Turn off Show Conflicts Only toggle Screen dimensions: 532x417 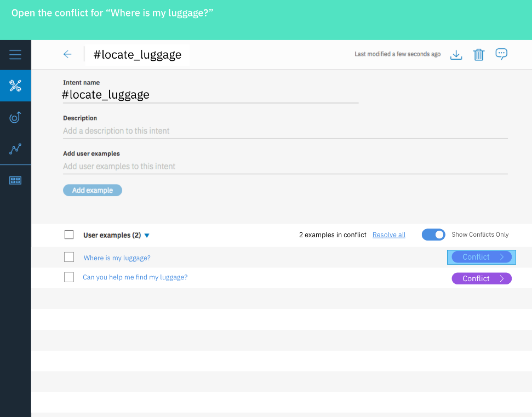click(433, 235)
